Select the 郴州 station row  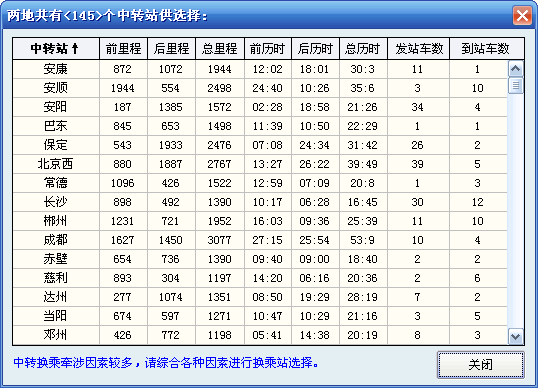pos(260,221)
